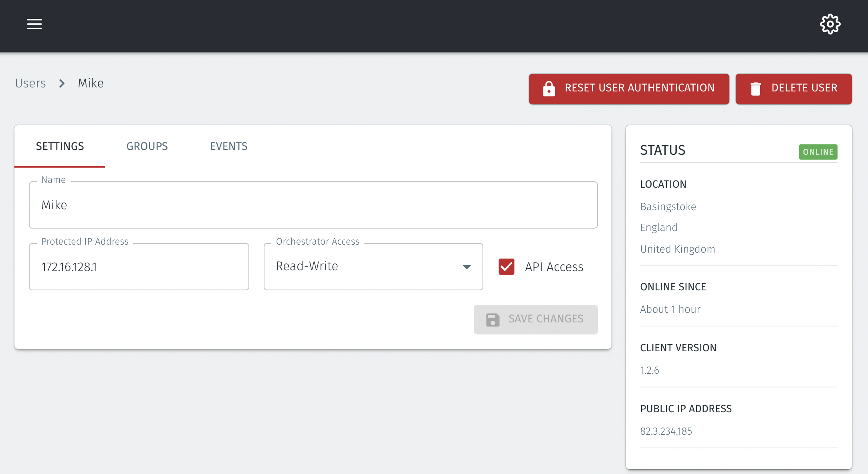Click the chevron between Users and Mike breadcrumbs
This screenshot has height=474, width=868.
pyautogui.click(x=62, y=83)
